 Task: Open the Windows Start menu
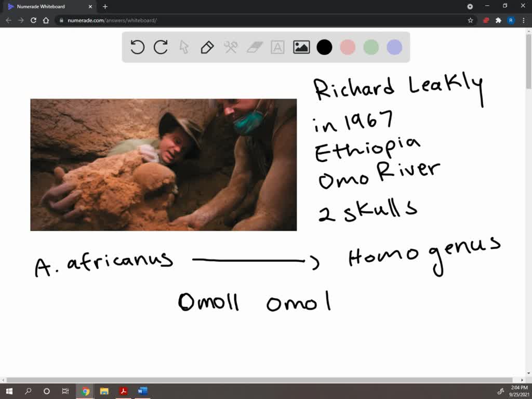click(x=8, y=391)
